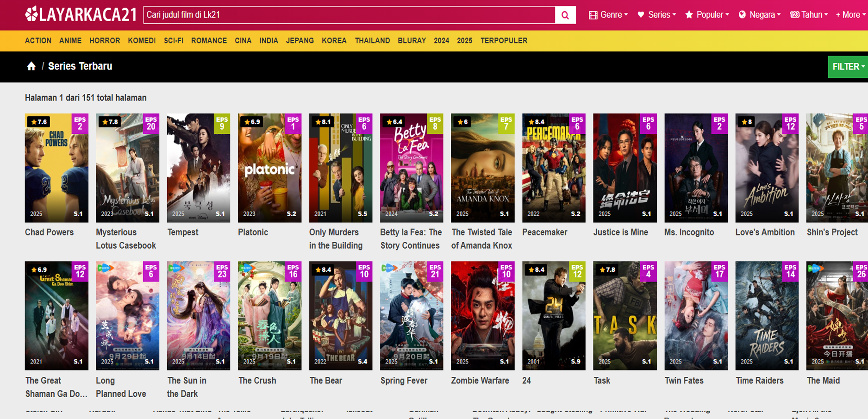Expand the Series dropdown

point(657,15)
